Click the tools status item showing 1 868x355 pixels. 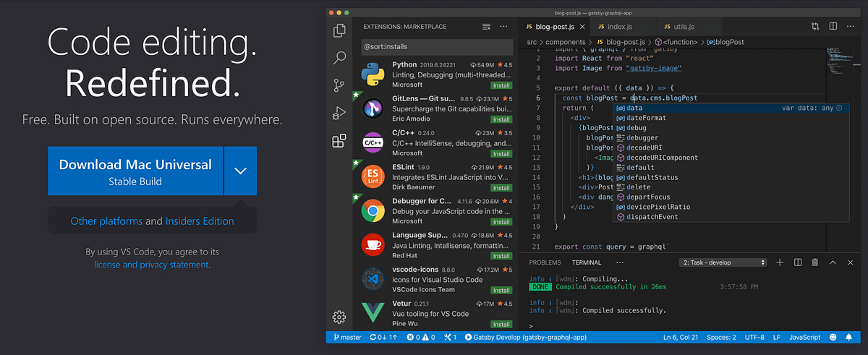click(450, 337)
